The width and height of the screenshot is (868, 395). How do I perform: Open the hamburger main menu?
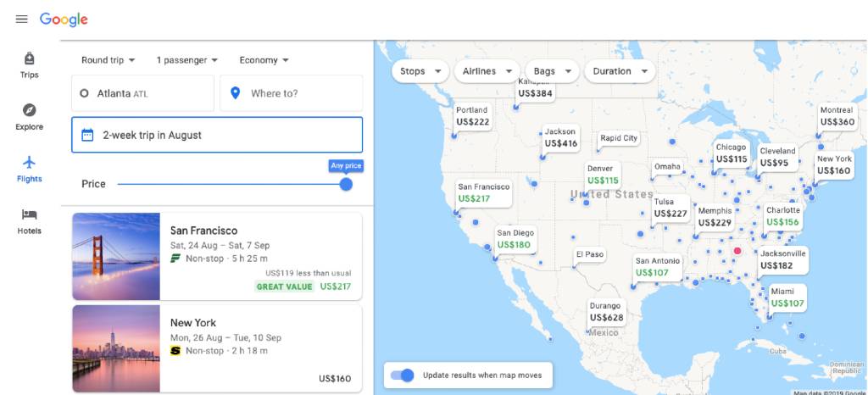pyautogui.click(x=21, y=19)
